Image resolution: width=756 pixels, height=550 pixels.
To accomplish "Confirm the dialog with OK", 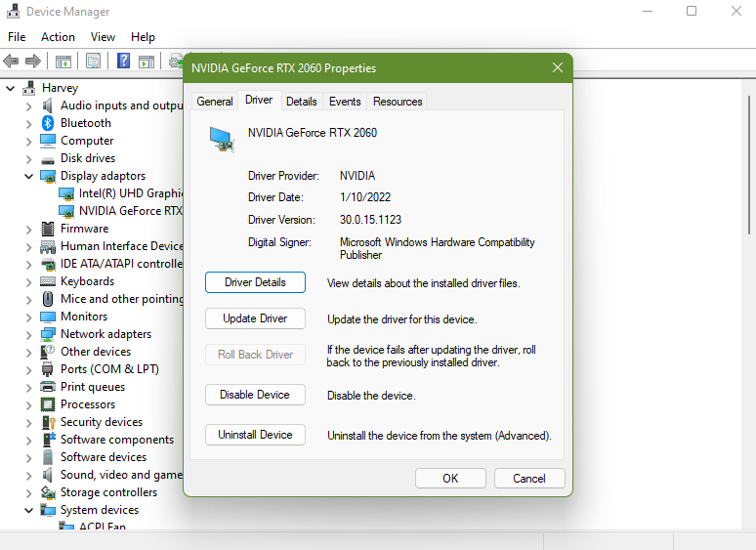I will [x=450, y=478].
